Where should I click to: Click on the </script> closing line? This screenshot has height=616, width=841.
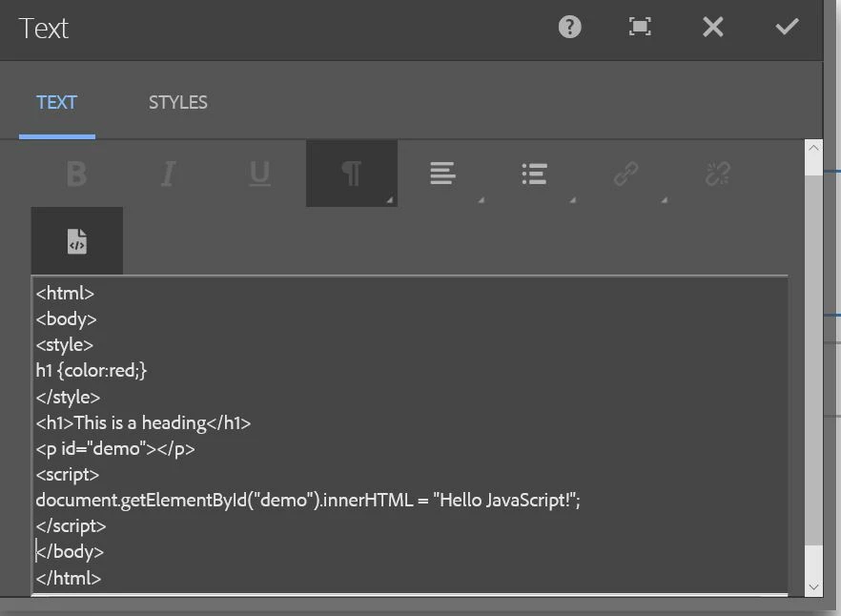click(71, 526)
